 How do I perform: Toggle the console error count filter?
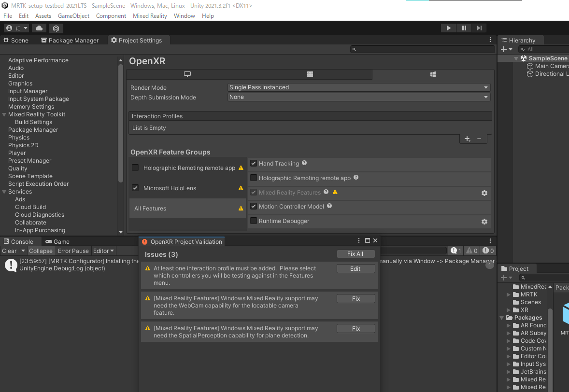(488, 251)
